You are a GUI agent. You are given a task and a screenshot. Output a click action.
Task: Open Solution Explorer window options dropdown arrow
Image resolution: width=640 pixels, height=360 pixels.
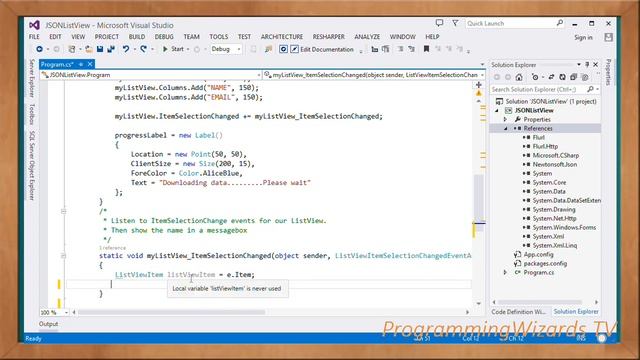pos(579,65)
